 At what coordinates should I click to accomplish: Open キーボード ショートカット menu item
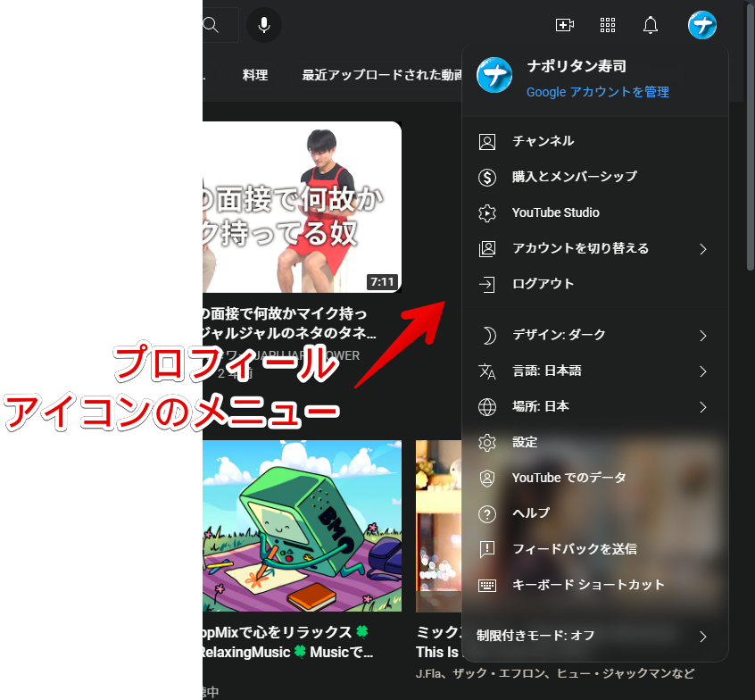pos(594,585)
